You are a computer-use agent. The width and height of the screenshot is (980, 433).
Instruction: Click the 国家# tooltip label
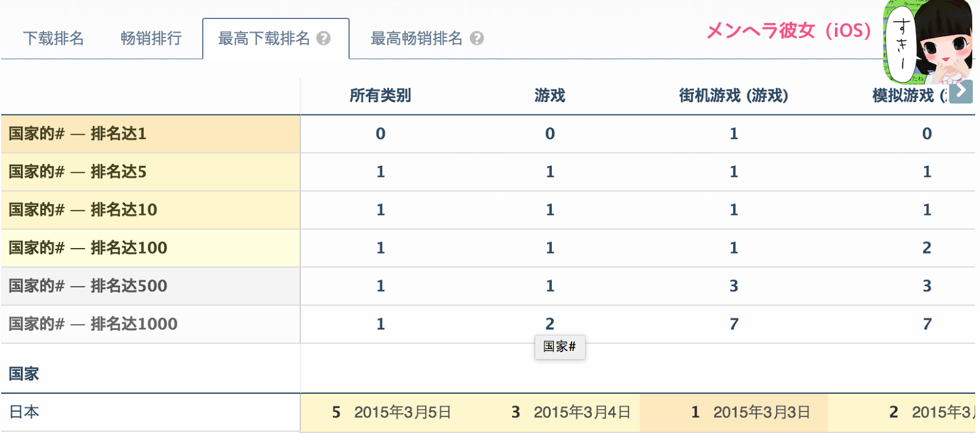560,347
